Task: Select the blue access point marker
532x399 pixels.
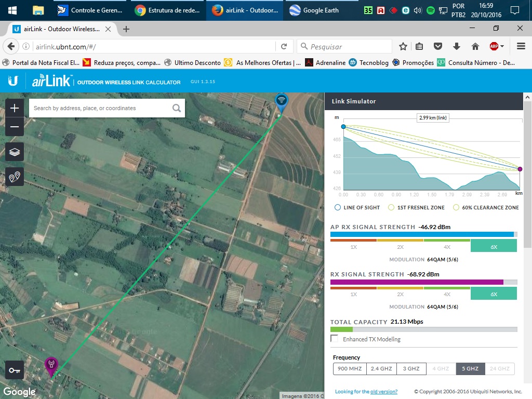Action: pos(281,103)
